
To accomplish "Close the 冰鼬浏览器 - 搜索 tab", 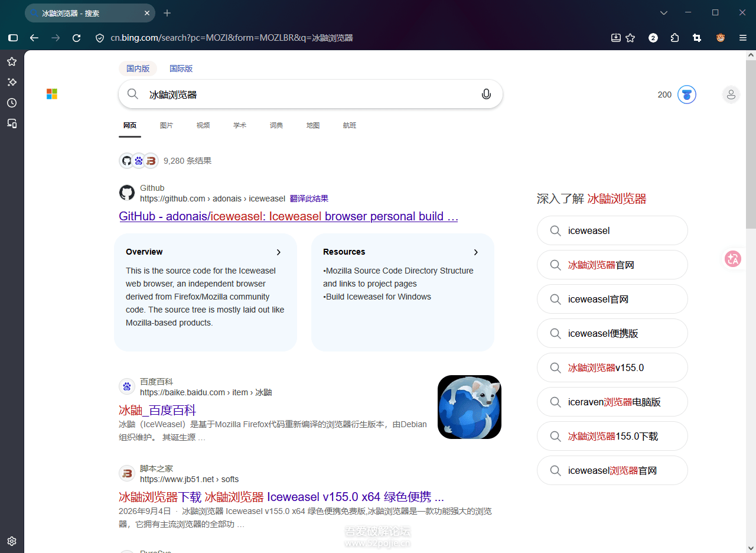I will click(x=147, y=13).
